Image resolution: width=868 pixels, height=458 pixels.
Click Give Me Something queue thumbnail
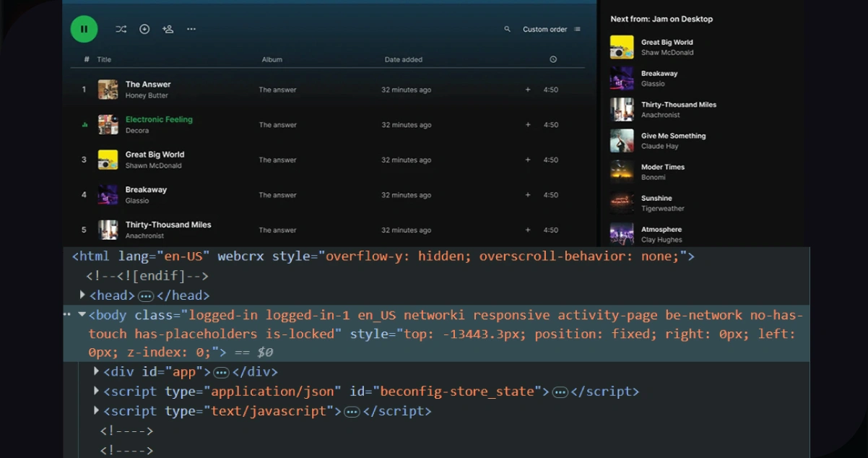622,141
